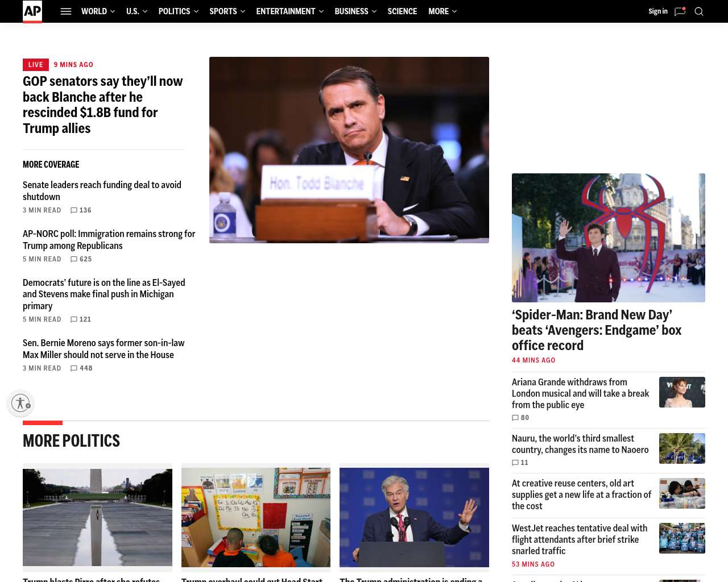The image size is (728, 582).
Task: Open WestJet tentative deal story
Action: (580, 539)
